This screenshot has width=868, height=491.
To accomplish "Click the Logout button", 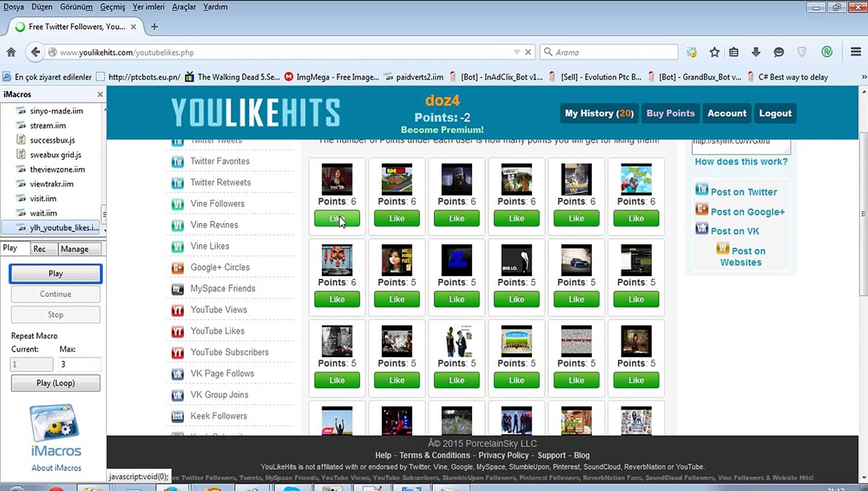I will [x=775, y=114].
